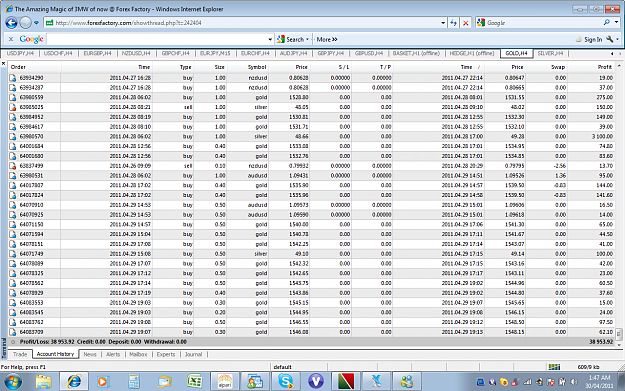Refresh the Forex Factory page
This screenshot has width=625, height=391.
pos(453,23)
